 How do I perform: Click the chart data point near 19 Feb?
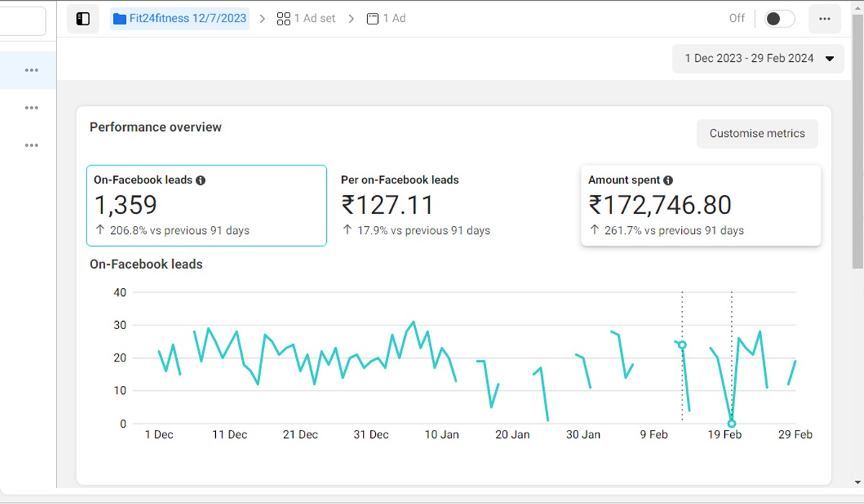pos(732,423)
